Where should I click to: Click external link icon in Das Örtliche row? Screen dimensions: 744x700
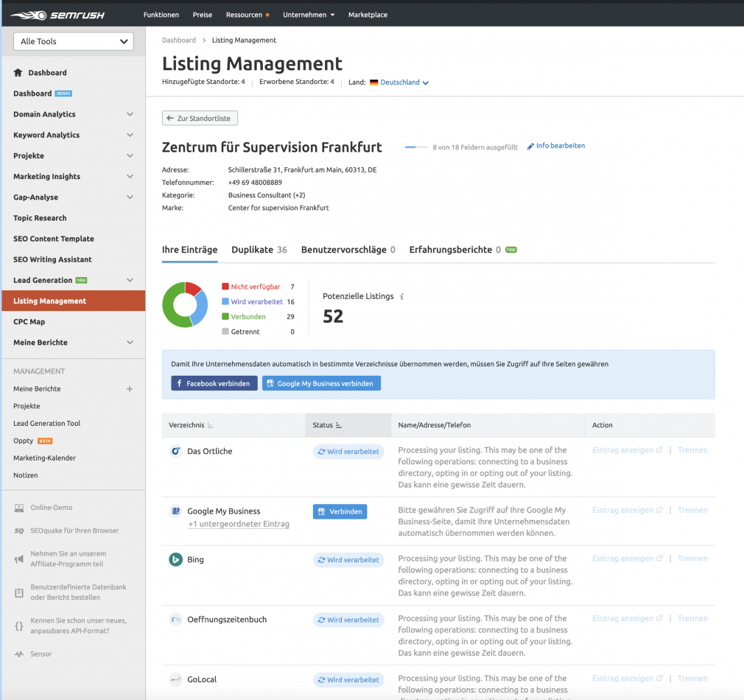659,450
